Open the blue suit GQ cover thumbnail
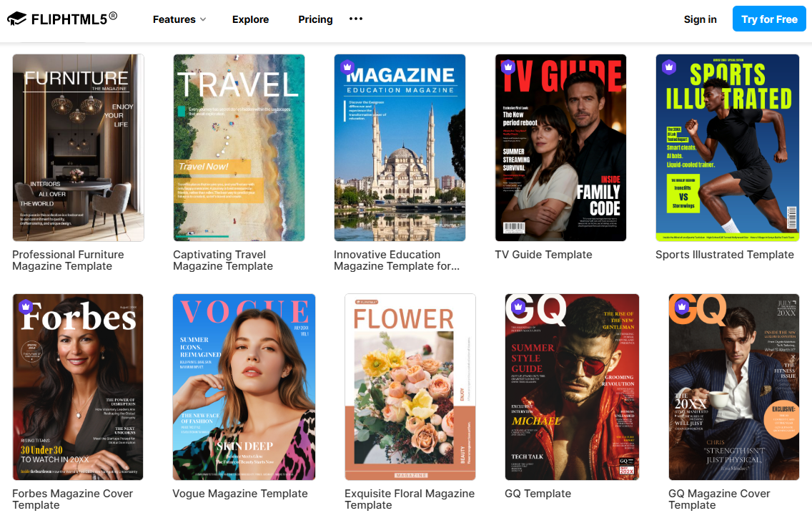Screen dimensions: 812x518 tap(734, 387)
